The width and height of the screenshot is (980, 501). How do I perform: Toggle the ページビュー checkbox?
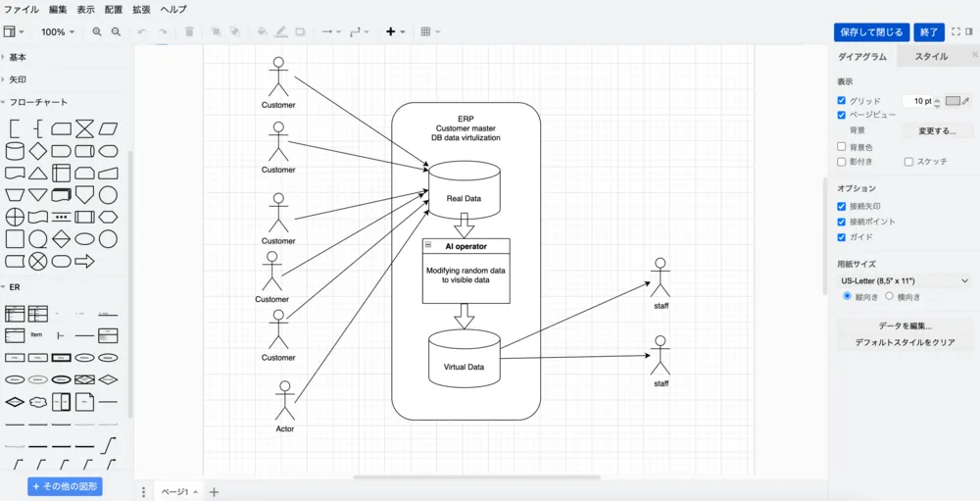(841, 115)
